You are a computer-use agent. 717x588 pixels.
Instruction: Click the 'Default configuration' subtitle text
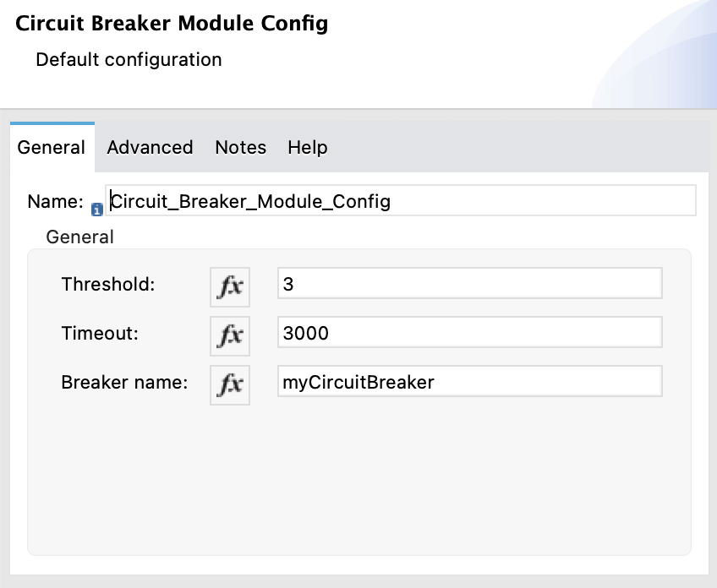[x=129, y=60]
